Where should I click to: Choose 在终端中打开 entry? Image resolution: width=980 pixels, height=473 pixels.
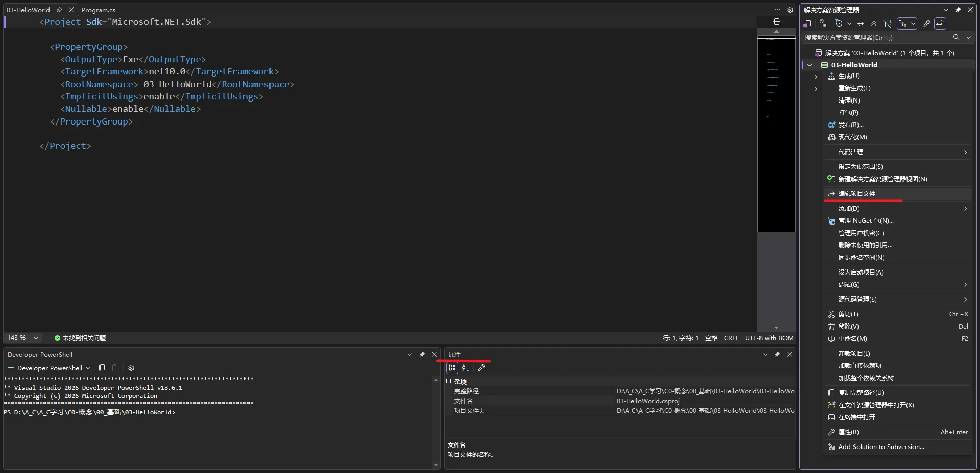(897, 417)
